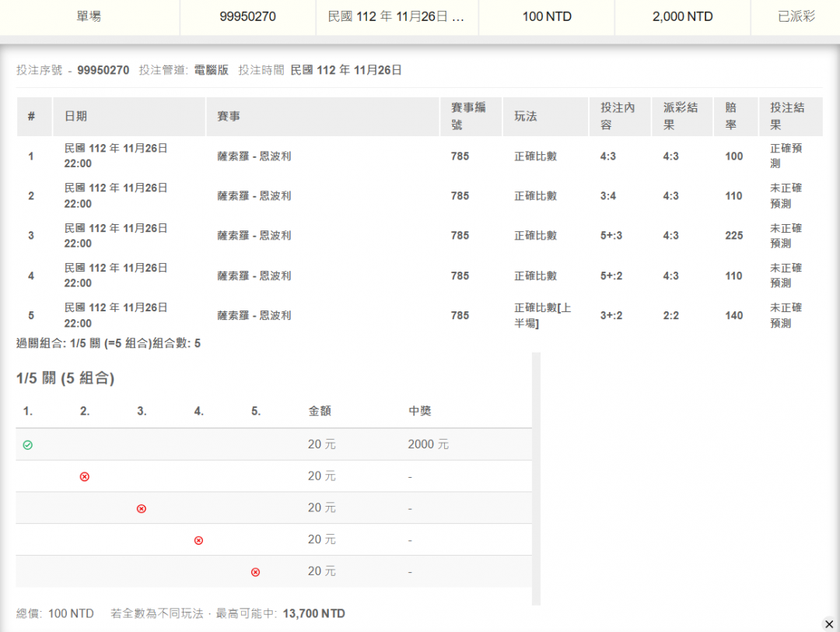
Task: Click the 派彩結果 column header
Action: point(683,116)
